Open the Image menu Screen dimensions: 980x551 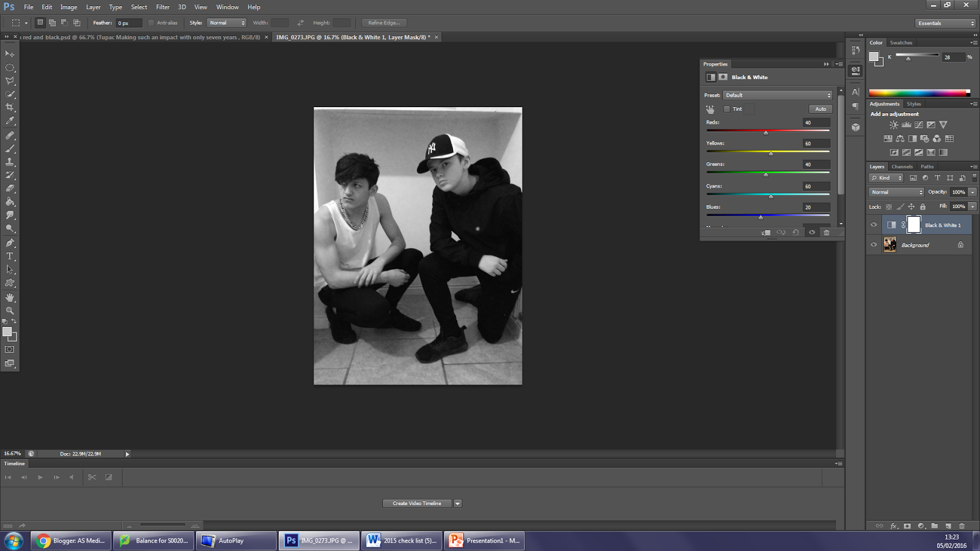(69, 7)
